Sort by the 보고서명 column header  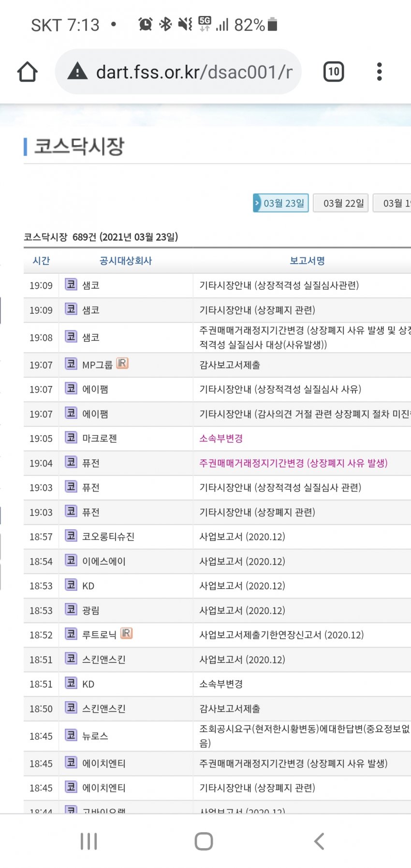click(307, 261)
